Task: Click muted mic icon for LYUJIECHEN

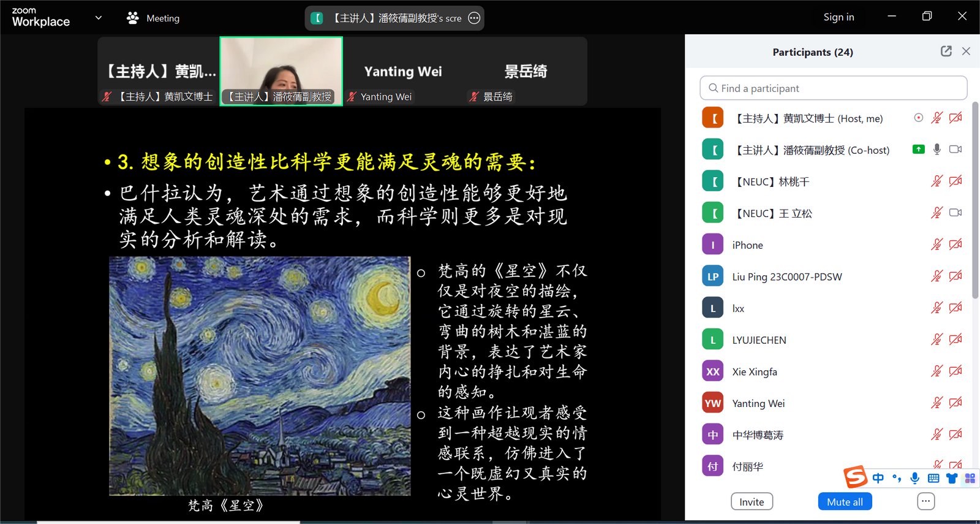Action: point(937,339)
